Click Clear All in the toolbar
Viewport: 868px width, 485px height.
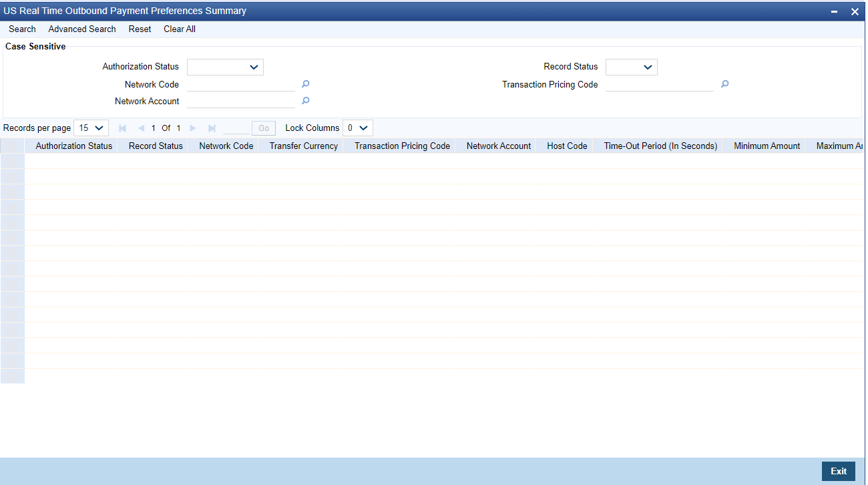tap(180, 29)
